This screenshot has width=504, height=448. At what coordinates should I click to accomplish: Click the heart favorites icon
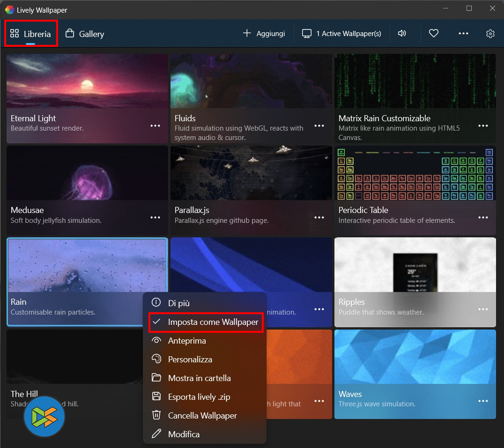coord(434,34)
